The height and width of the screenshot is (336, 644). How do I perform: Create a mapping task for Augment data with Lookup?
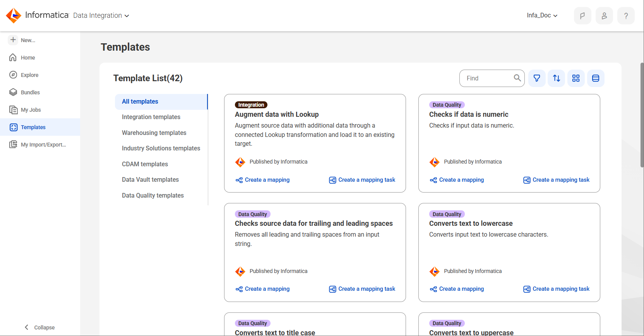[362, 180]
